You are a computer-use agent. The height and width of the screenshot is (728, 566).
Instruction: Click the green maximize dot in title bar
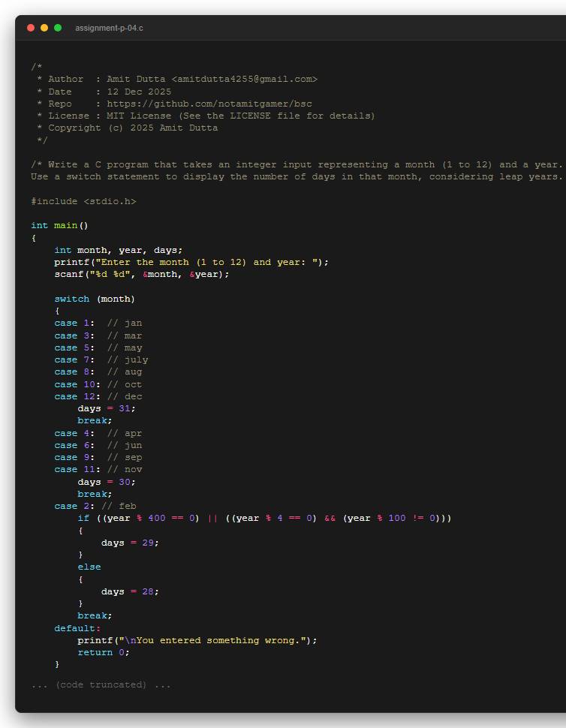[58, 28]
